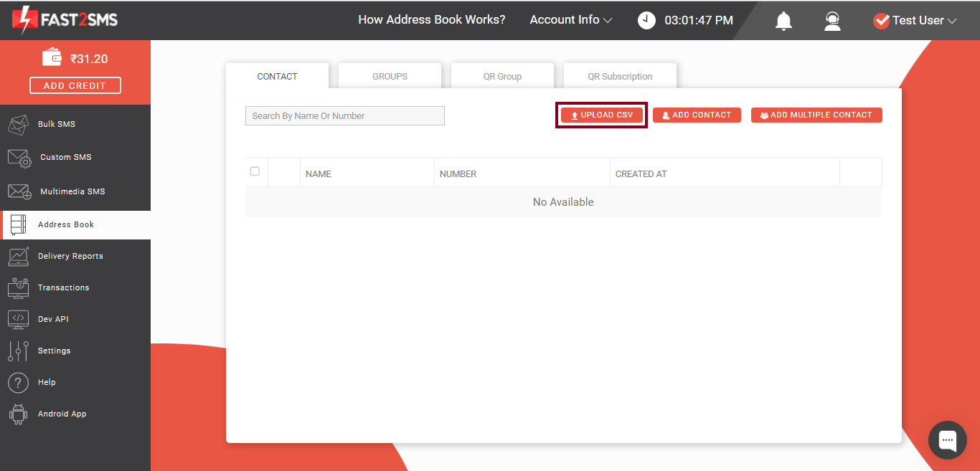Toggle the select-all contacts checkbox
Viewport: 980px width, 471px height.
coord(255,171)
